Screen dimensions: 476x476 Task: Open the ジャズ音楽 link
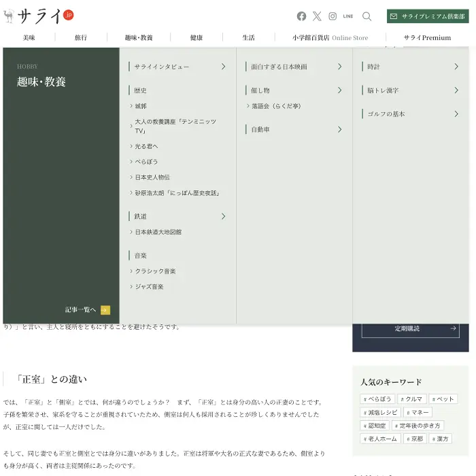click(x=149, y=286)
